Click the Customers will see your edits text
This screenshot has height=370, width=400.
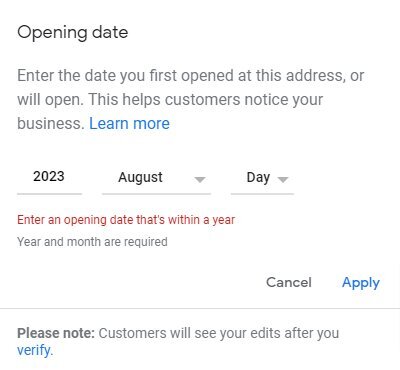pyautogui.click(x=219, y=333)
